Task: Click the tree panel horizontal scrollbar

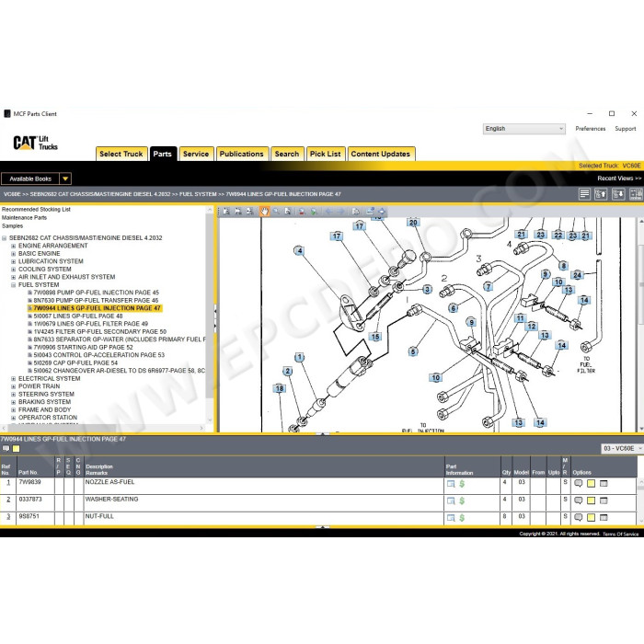Action: (103, 428)
